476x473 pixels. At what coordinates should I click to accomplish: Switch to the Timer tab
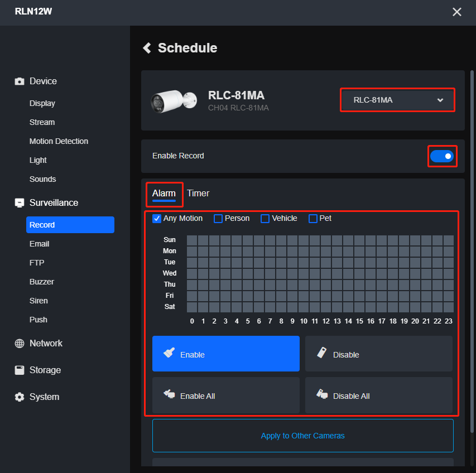pyautogui.click(x=198, y=193)
